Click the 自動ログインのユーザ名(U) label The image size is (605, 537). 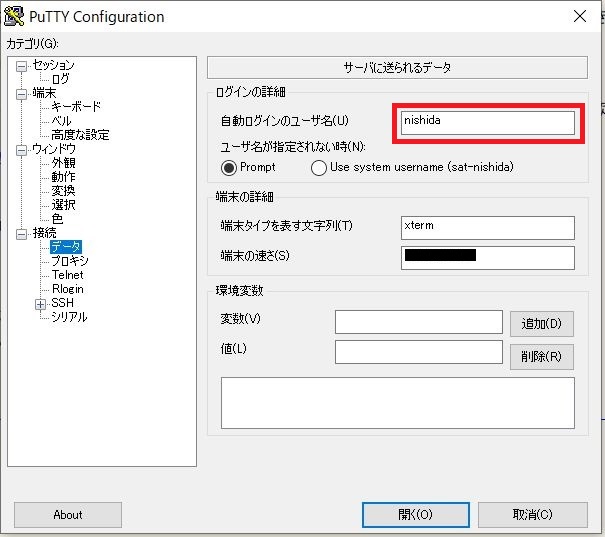[x=285, y=121]
